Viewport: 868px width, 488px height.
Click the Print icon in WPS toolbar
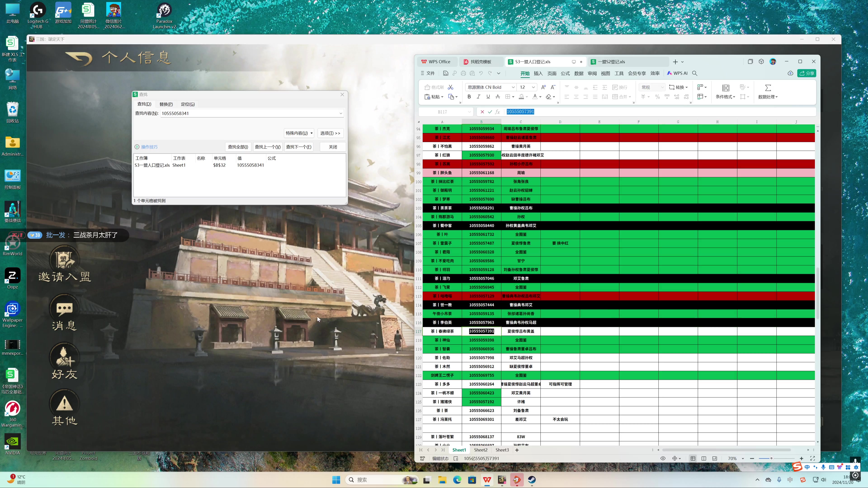(463, 73)
